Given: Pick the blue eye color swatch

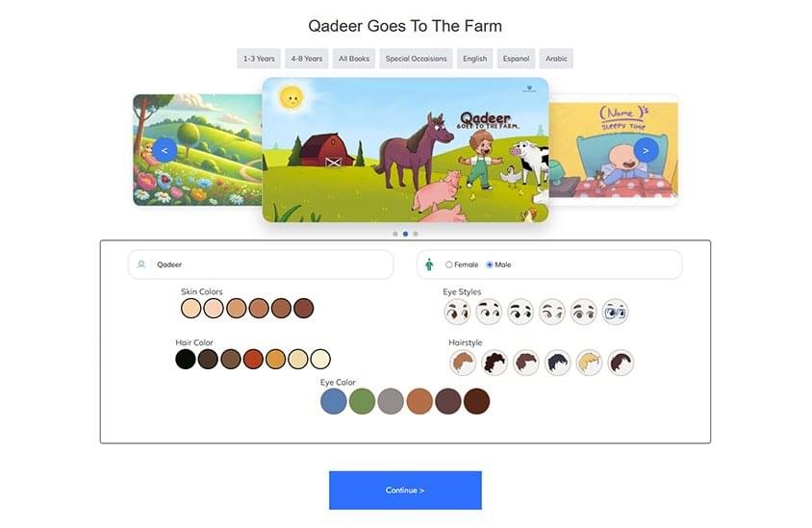Looking at the screenshot, I should click(334, 401).
